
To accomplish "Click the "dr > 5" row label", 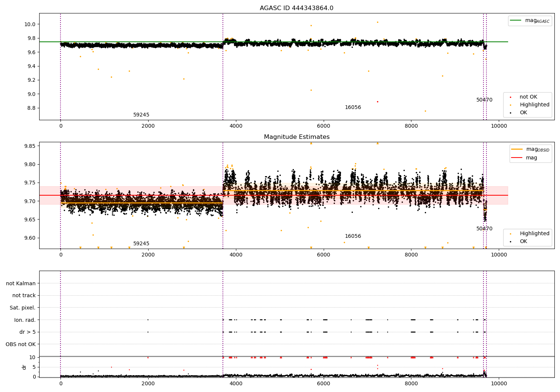I will pyautogui.click(x=28, y=332).
